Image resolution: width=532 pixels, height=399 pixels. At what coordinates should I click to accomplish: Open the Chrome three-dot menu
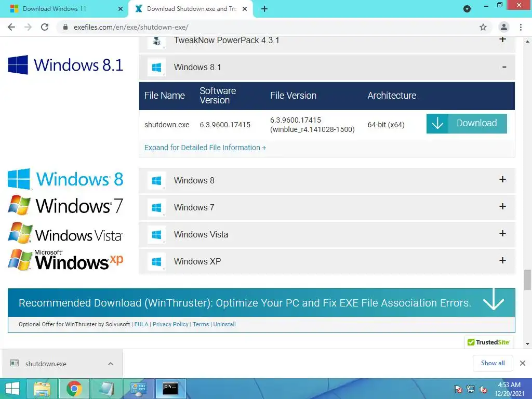point(521,27)
